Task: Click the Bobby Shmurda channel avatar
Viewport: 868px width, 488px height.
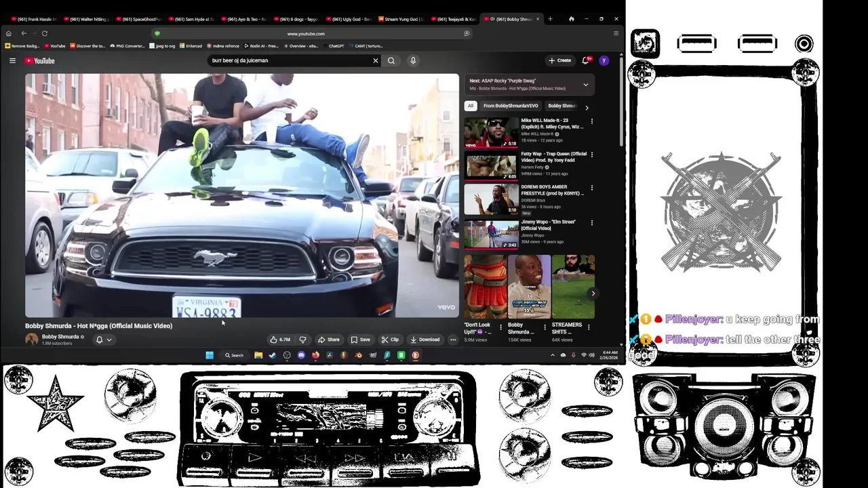Action: tap(31, 340)
